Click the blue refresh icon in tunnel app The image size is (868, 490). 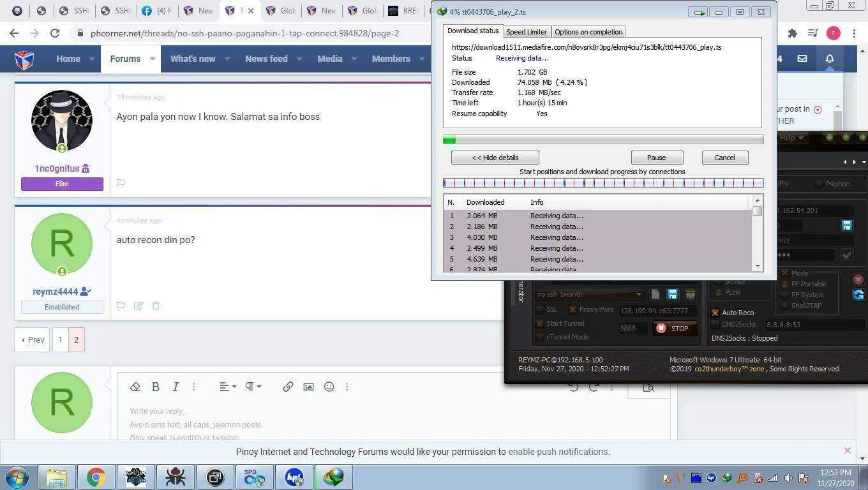tap(858, 295)
